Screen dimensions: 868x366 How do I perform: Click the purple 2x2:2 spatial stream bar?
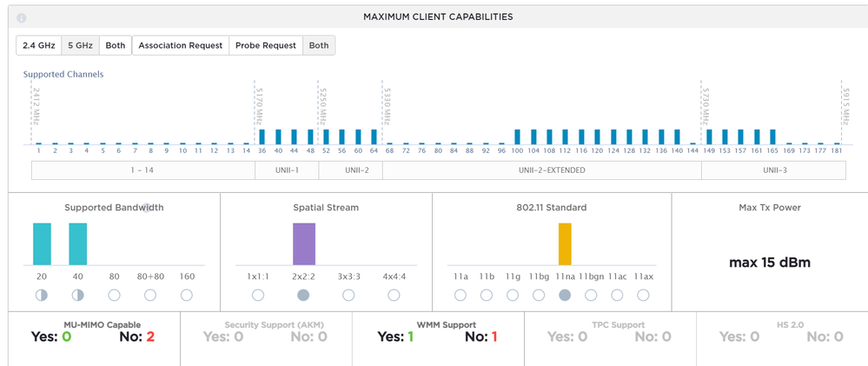coord(304,244)
